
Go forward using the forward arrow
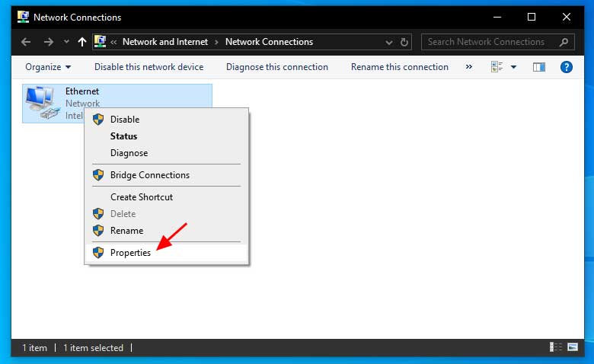click(48, 42)
